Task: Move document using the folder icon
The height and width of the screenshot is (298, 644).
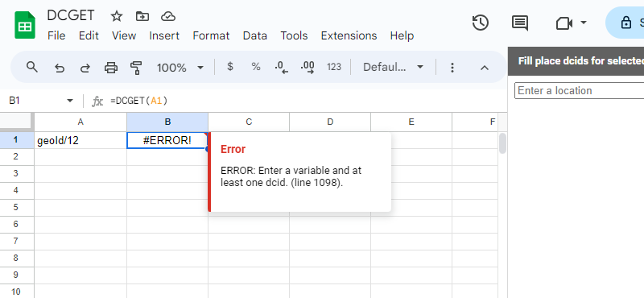Action: point(142,16)
